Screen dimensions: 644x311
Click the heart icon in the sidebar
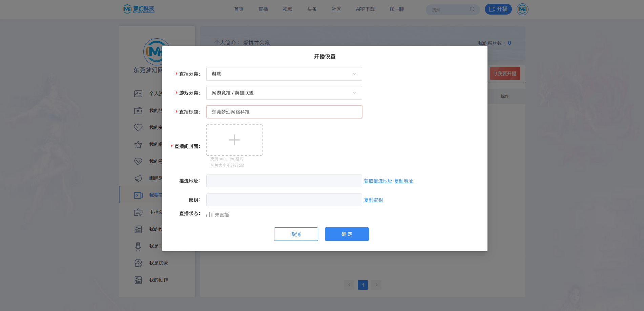pos(138,128)
